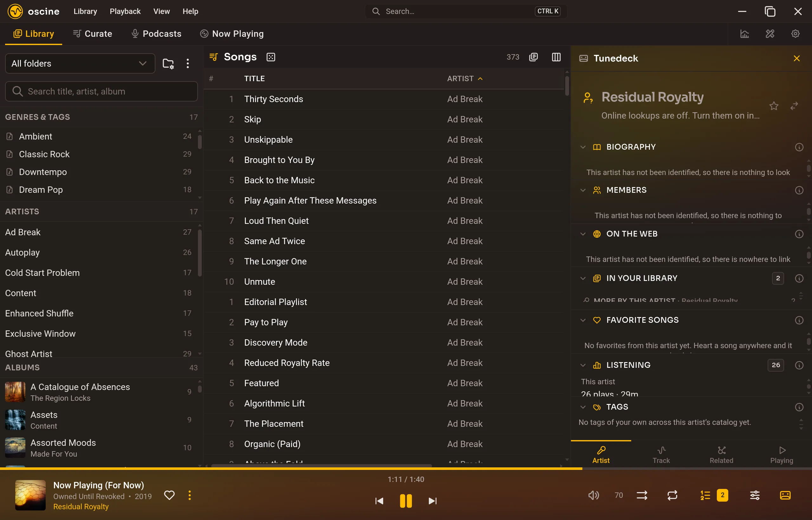Favorite the current song with heart
The image size is (812, 520).
tap(169, 495)
